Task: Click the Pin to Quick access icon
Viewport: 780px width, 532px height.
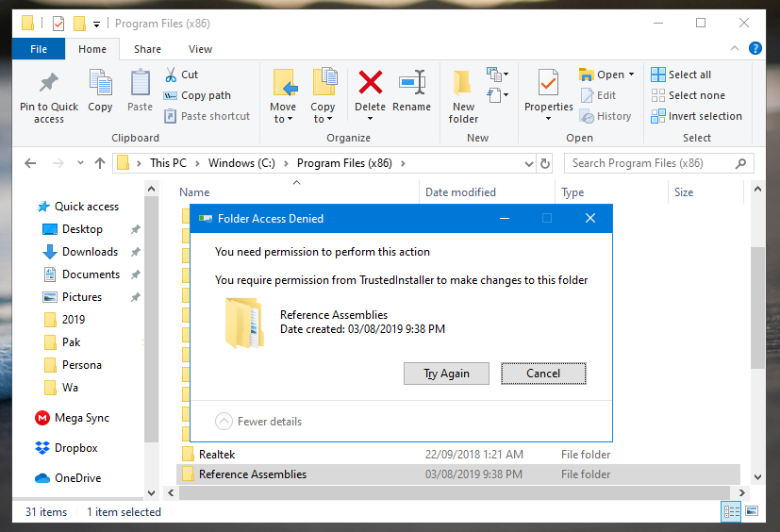Action: click(x=49, y=83)
